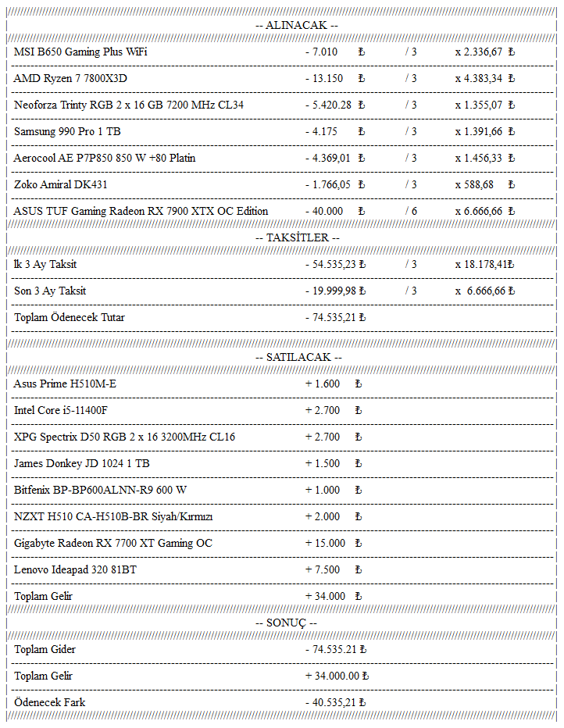The height and width of the screenshot is (728, 564).
Task: Click the Toplam Gider amount 74.535.21
Action: [336, 650]
